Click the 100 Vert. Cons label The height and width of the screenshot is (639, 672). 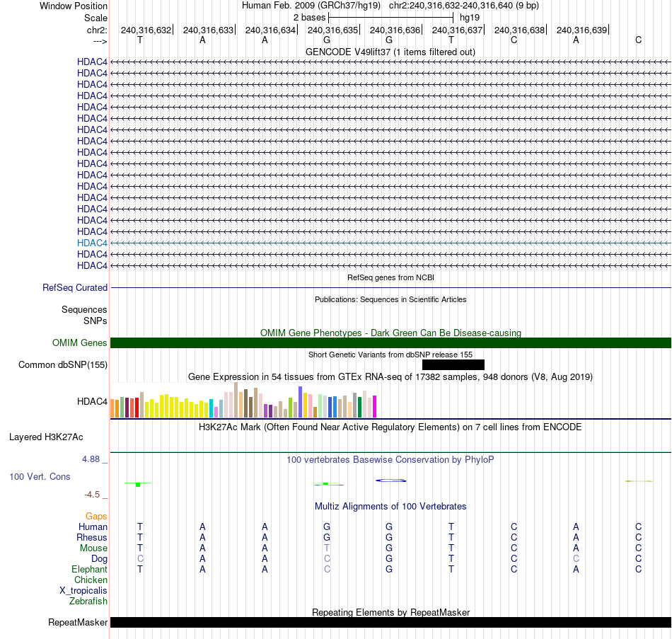pos(40,476)
